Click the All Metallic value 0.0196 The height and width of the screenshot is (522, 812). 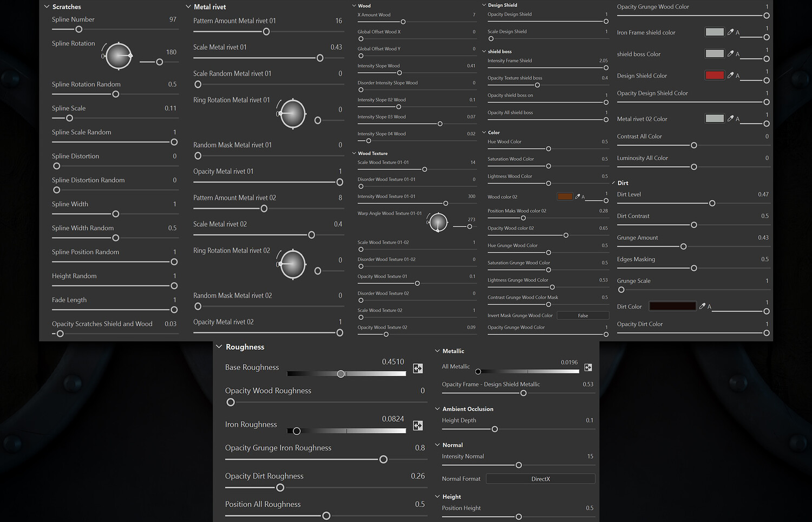point(569,362)
